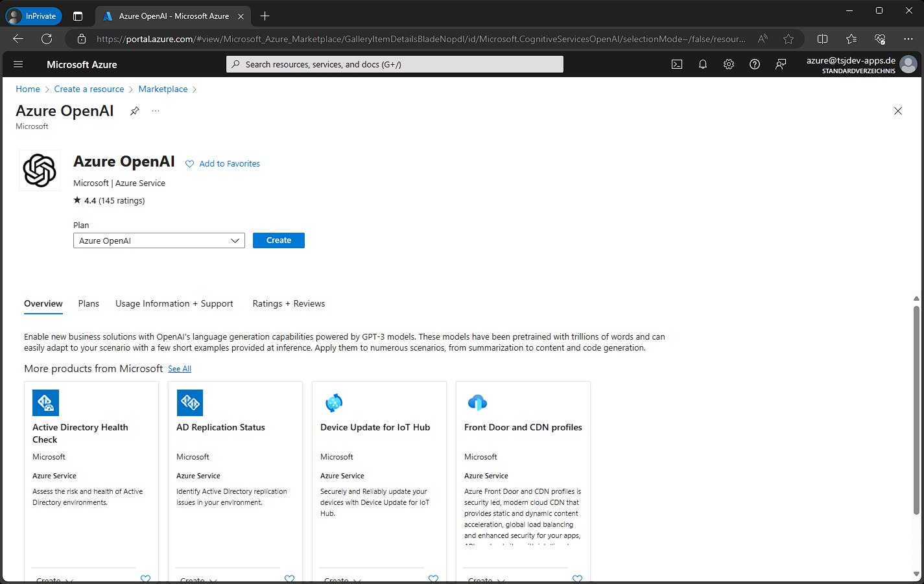Open the notifications bell

pyautogui.click(x=703, y=64)
